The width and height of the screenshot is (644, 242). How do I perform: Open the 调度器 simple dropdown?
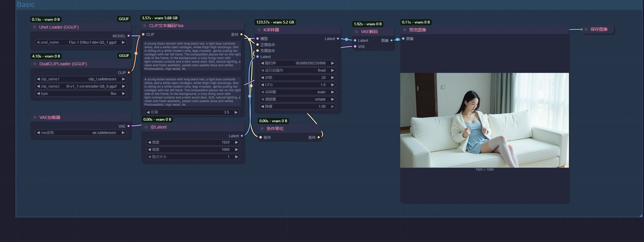297,99
